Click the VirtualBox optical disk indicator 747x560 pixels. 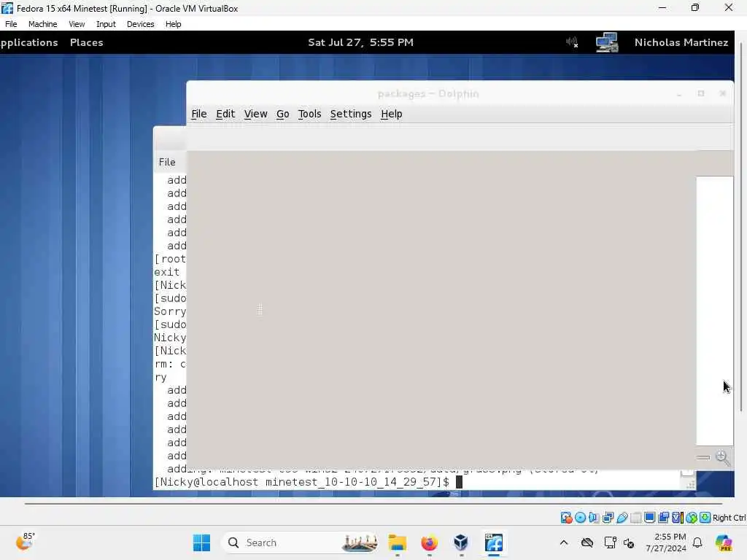click(580, 518)
